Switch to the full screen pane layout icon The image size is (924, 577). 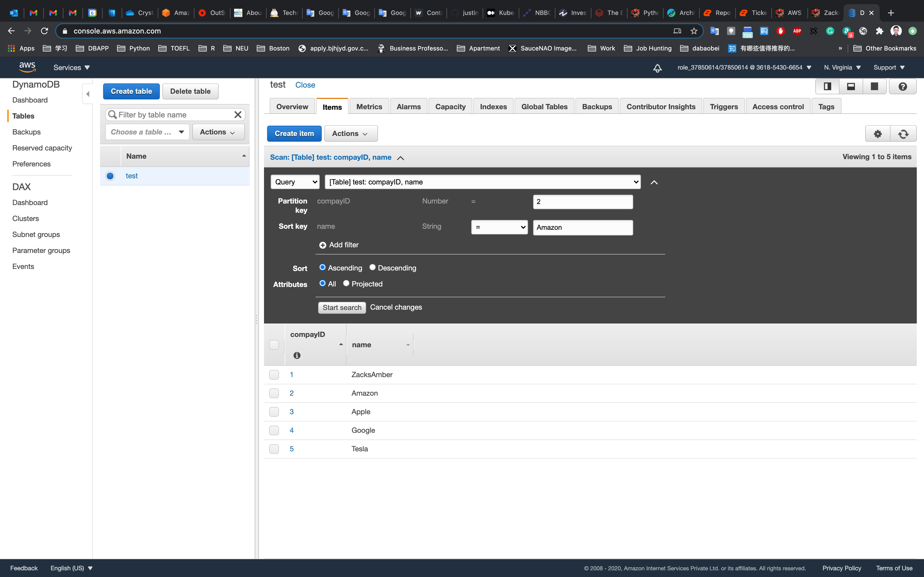(874, 87)
